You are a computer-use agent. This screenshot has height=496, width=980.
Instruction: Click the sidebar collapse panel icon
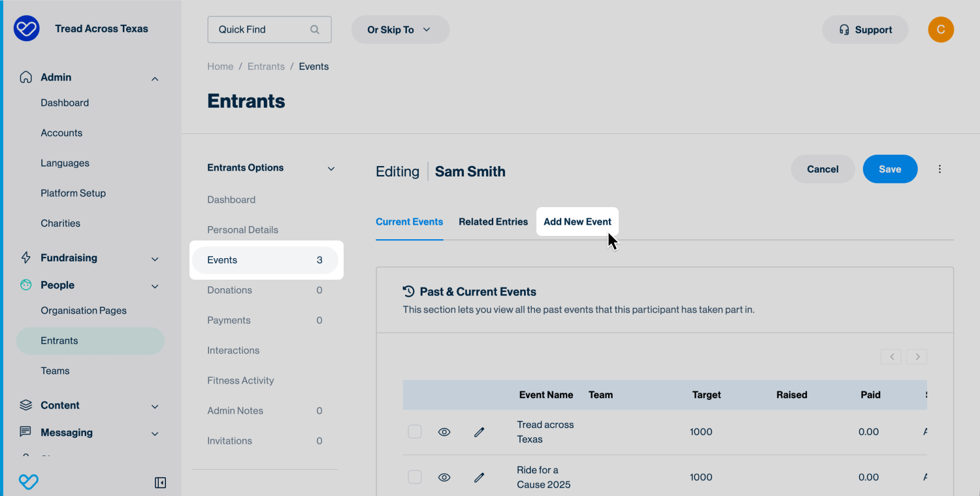pos(160,483)
